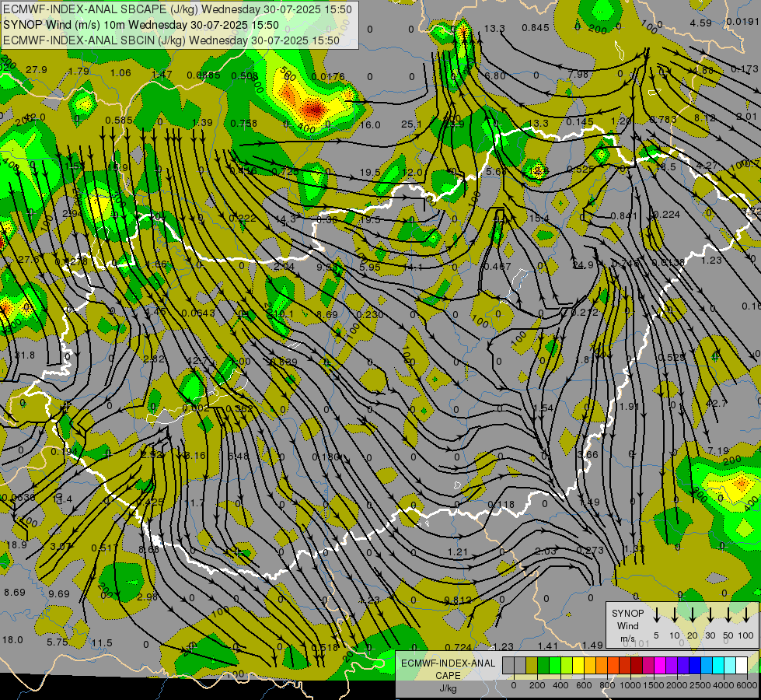Click the map value 1.79
The height and width of the screenshot is (700, 761).
click(x=79, y=71)
